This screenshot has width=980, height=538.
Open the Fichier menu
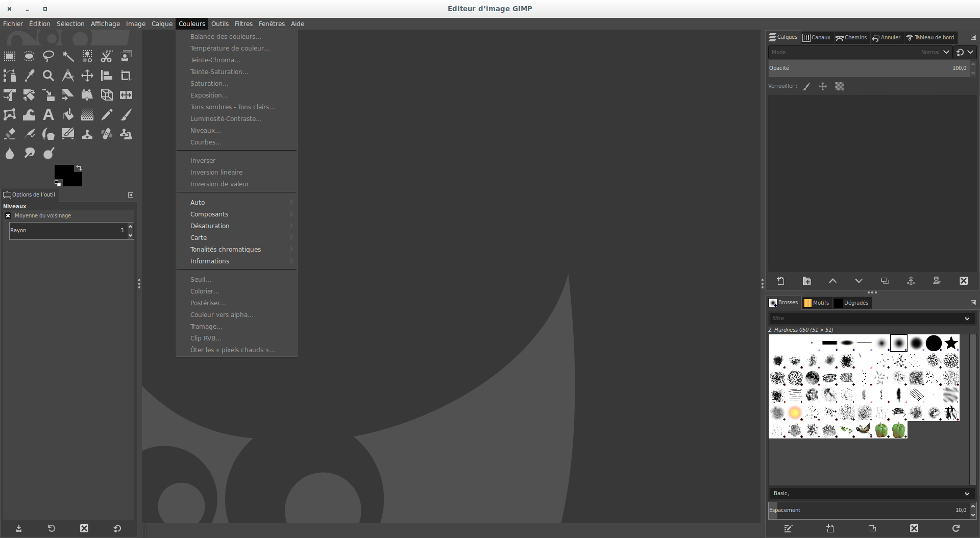tap(13, 23)
